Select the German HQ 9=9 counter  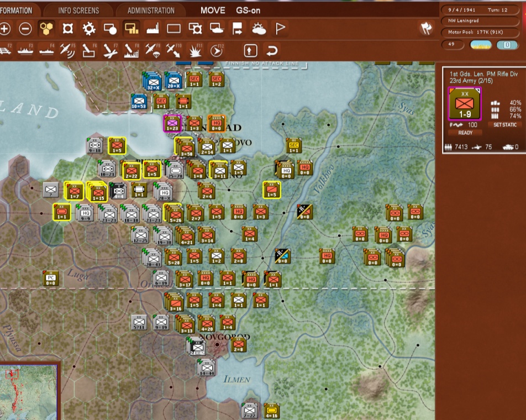coord(85,213)
